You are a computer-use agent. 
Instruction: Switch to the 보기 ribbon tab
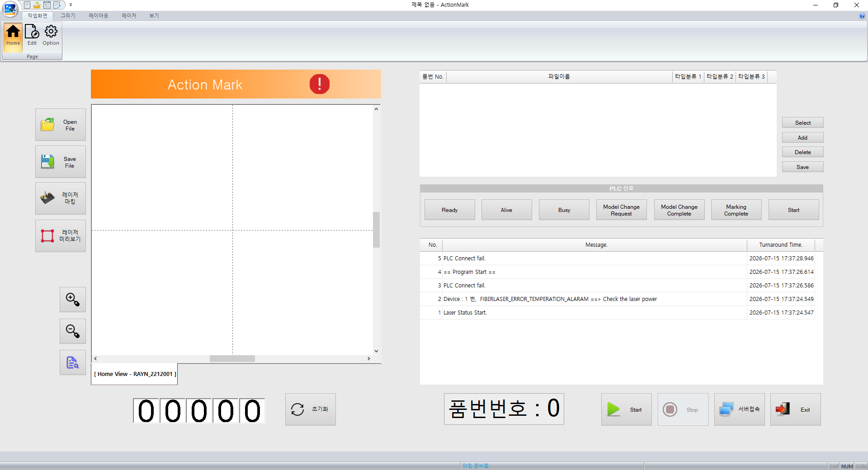pos(154,16)
